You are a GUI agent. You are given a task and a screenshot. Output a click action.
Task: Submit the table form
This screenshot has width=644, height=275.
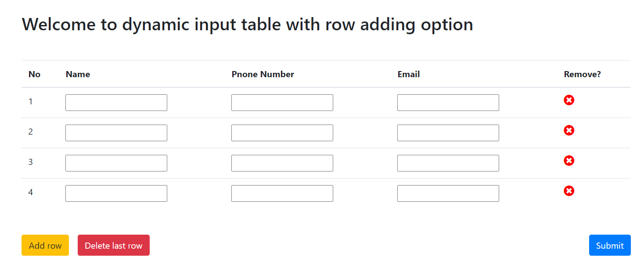click(609, 245)
